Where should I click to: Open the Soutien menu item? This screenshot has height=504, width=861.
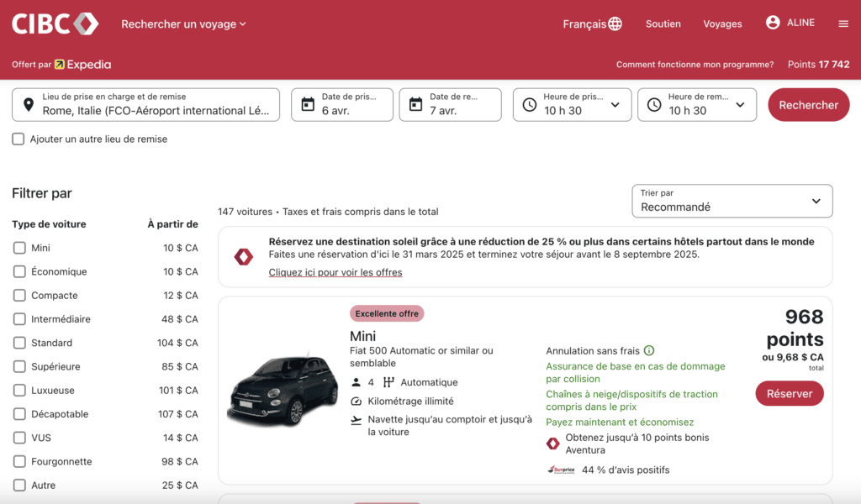(663, 24)
